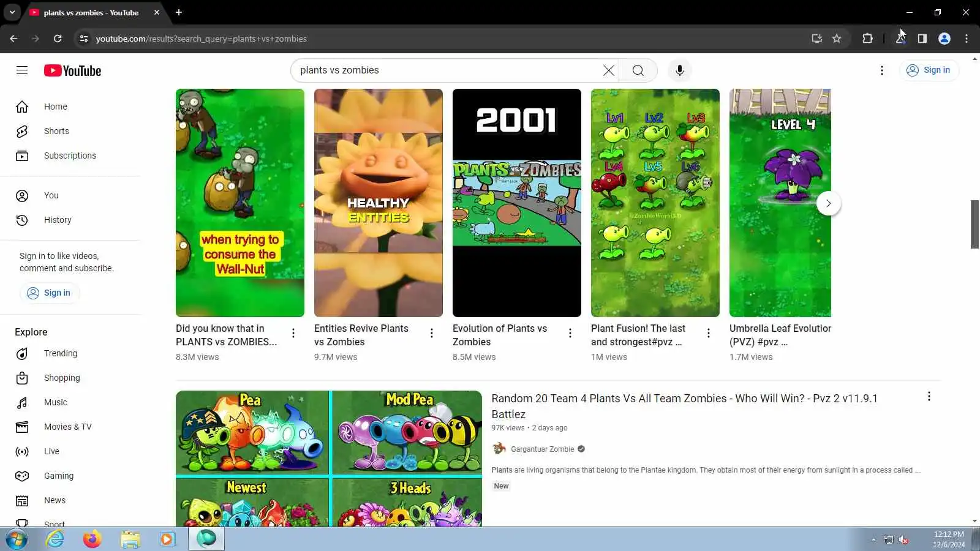The width and height of the screenshot is (980, 551).
Task: Click the sidebar Sign in button
Action: 50,293
